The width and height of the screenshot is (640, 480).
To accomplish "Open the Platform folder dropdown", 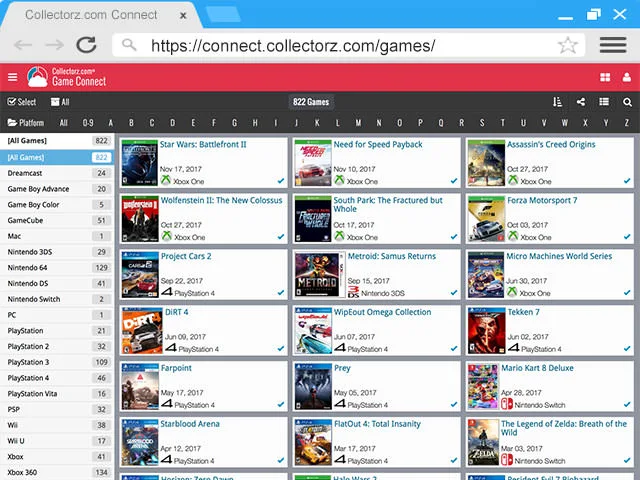I will tap(26, 123).
